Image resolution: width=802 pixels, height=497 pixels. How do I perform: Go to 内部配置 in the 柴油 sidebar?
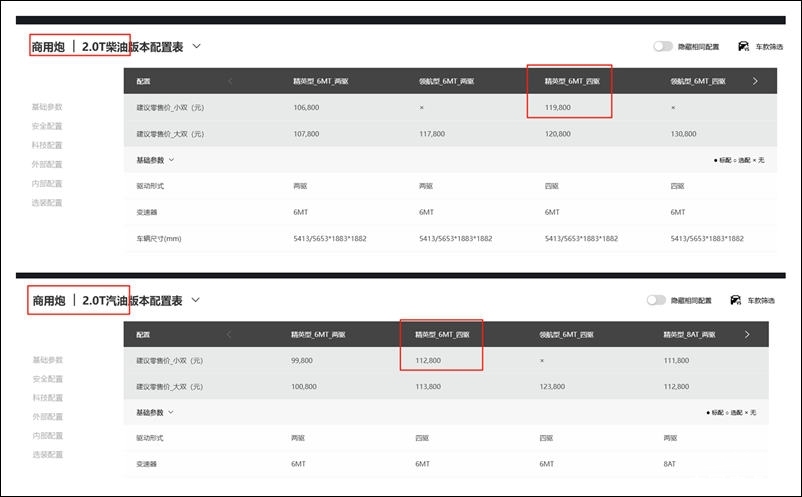(x=47, y=184)
